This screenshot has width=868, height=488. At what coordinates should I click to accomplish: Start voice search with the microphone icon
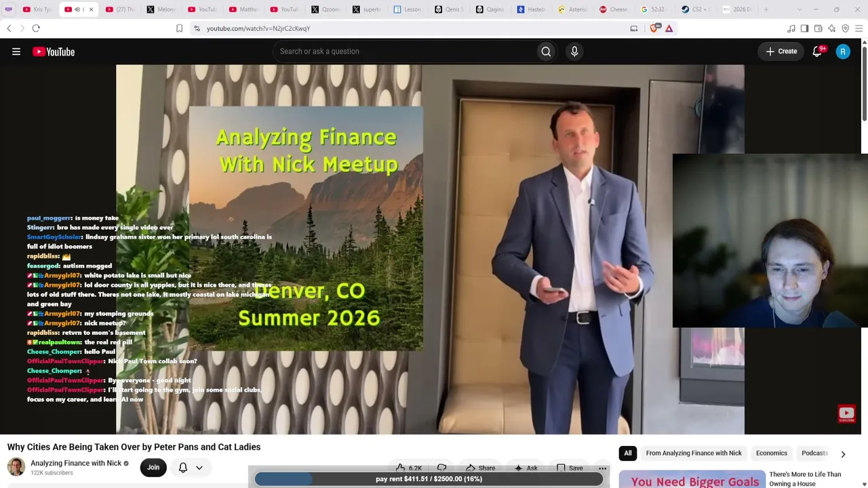coord(574,52)
